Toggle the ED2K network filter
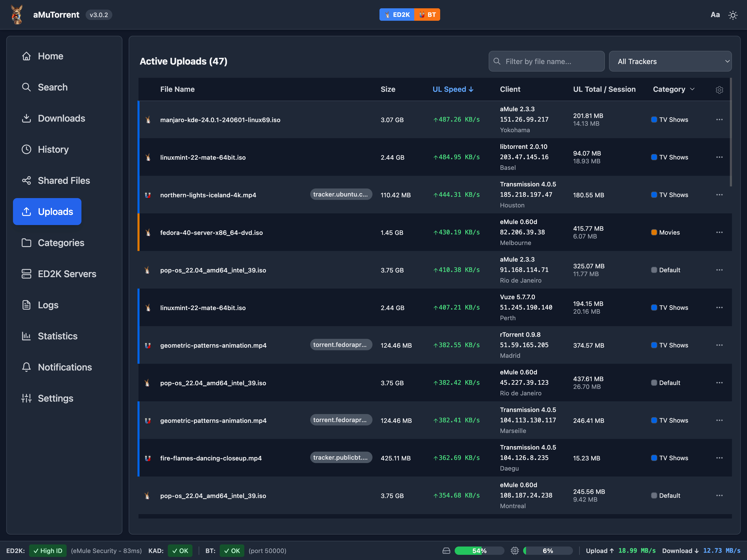 point(397,15)
